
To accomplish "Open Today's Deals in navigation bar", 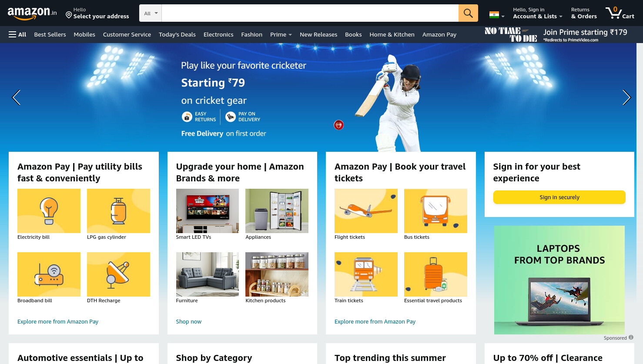I will [x=177, y=34].
